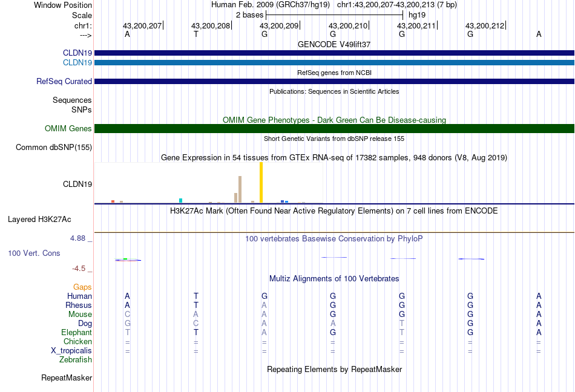
Task: Click the Gaps row label
Action: point(82,287)
